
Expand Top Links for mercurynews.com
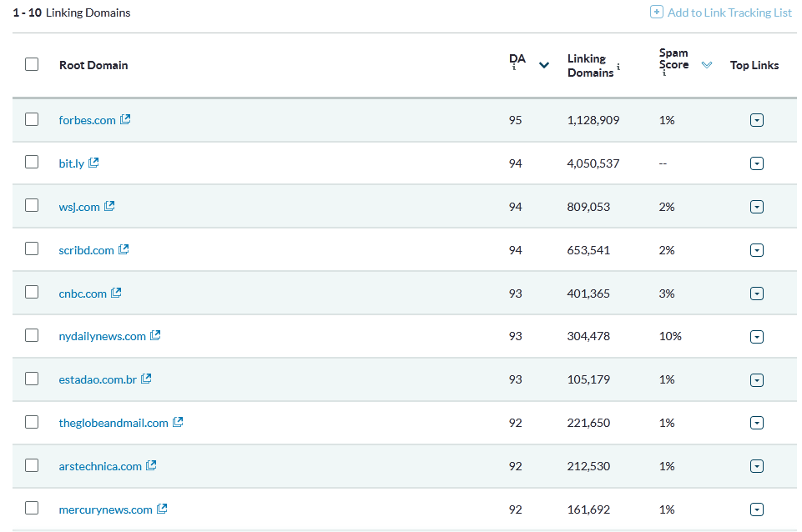(x=757, y=509)
